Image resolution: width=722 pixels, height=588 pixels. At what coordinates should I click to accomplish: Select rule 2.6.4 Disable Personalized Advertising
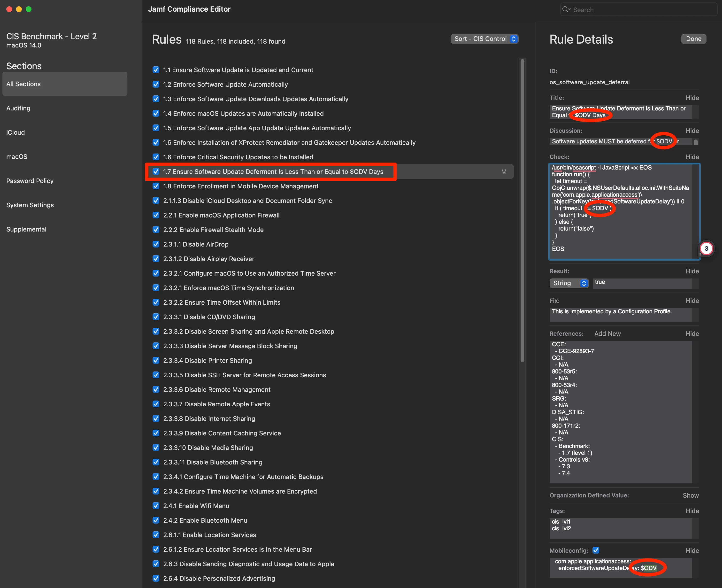click(219, 579)
